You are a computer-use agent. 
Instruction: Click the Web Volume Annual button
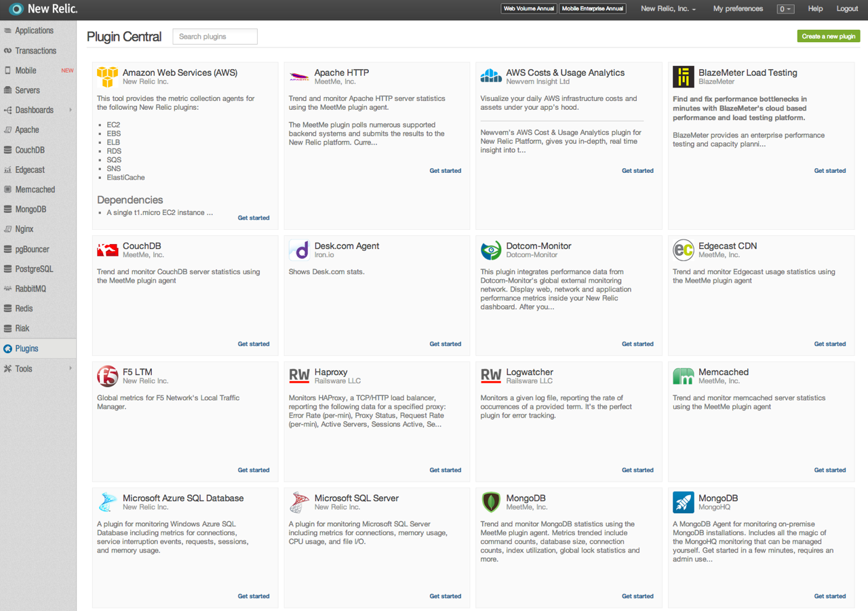(x=529, y=9)
